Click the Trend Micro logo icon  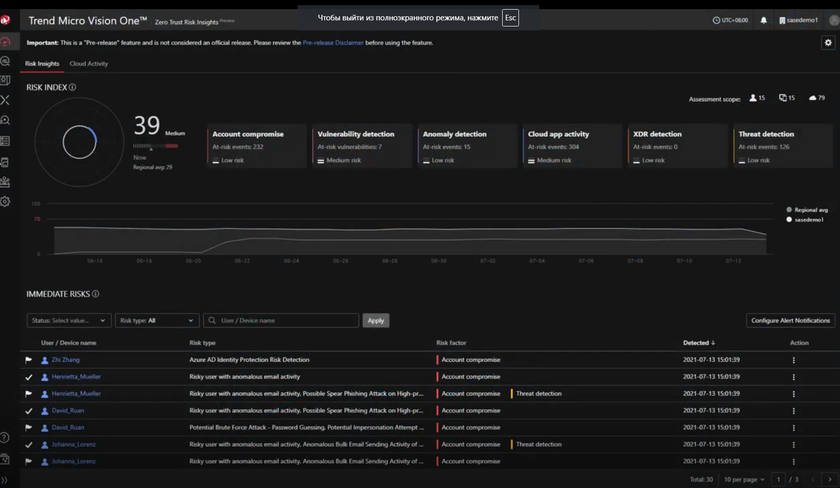click(6, 20)
